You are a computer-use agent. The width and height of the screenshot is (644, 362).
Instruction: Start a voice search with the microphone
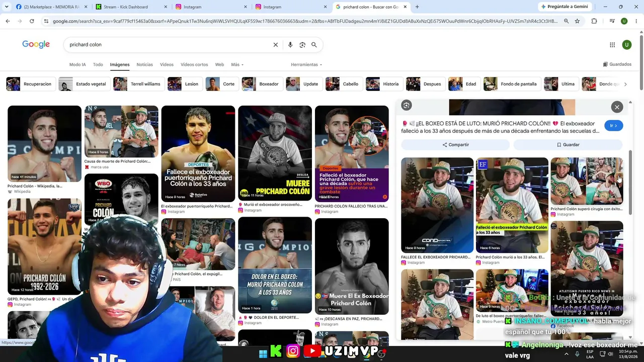290,45
